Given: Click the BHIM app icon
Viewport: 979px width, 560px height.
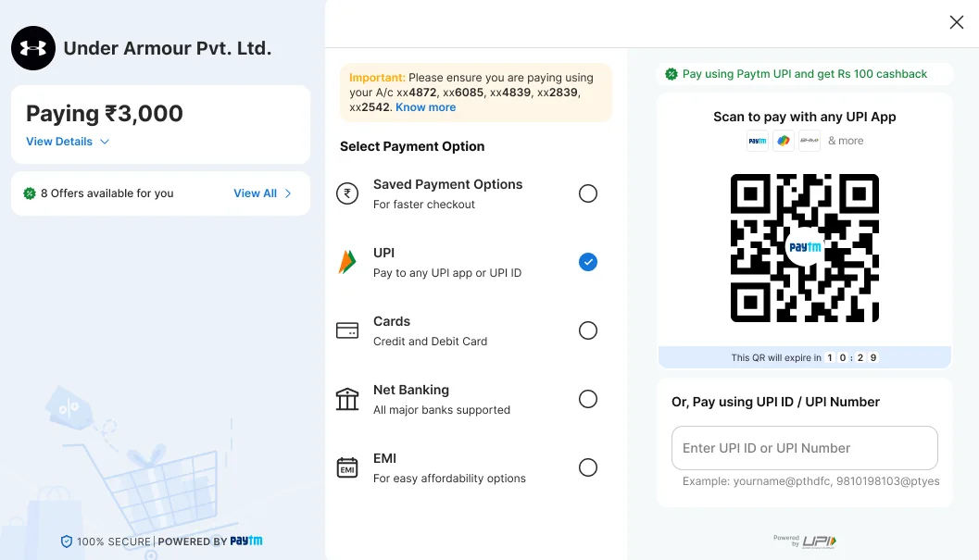Looking at the screenshot, I should click(x=810, y=141).
